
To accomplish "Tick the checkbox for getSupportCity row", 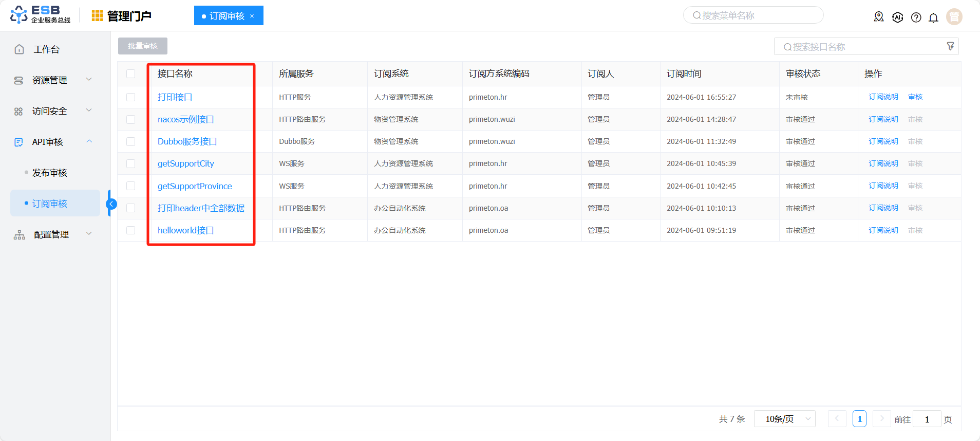I will (x=131, y=163).
